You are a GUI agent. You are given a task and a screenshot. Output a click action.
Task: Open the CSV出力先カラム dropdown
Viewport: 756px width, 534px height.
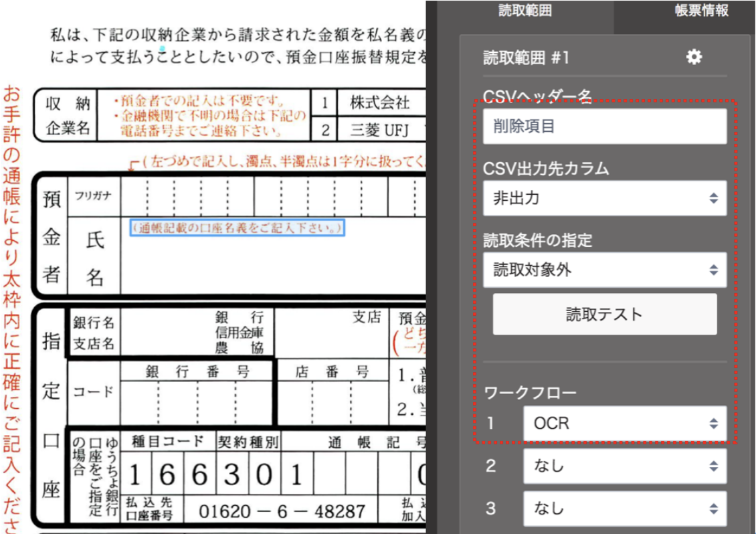coord(605,199)
